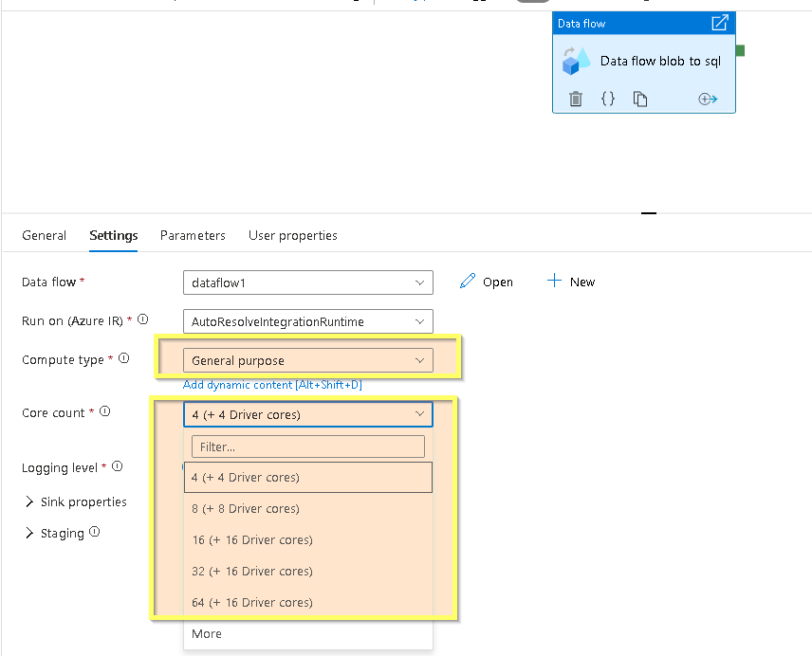The width and height of the screenshot is (812, 656).
Task: Select the Settings tab
Action: 114,235
